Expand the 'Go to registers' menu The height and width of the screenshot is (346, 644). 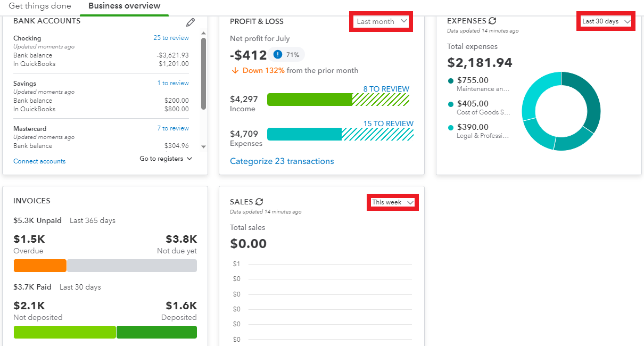click(x=166, y=159)
